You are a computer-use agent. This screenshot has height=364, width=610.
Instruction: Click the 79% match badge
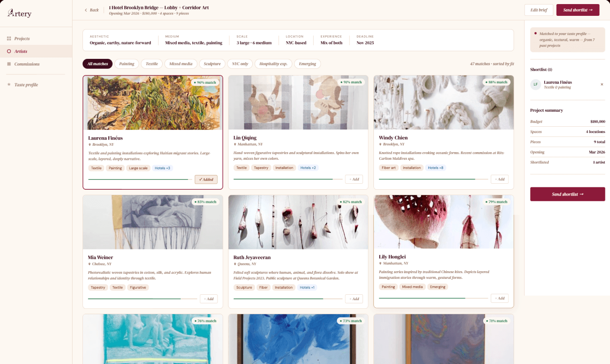click(496, 202)
